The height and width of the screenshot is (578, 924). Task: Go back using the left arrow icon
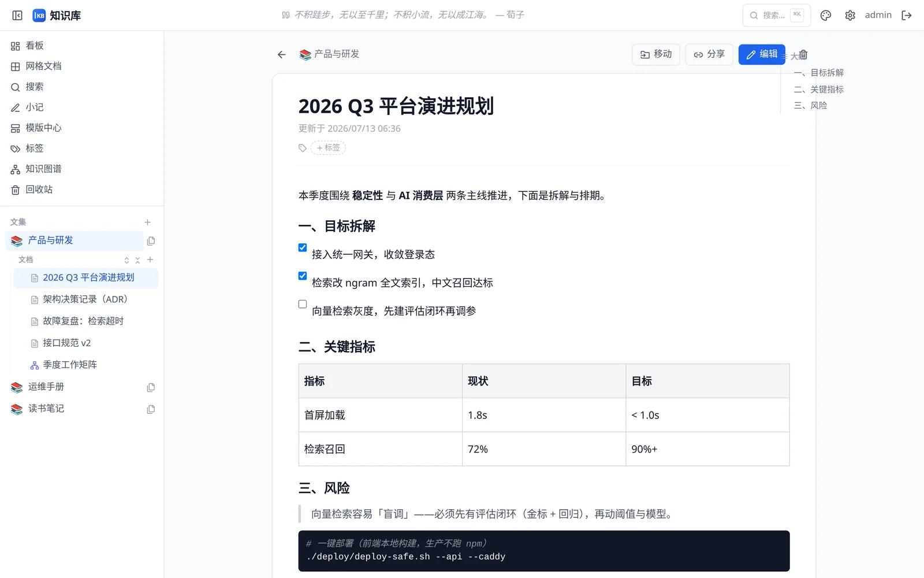click(x=282, y=54)
